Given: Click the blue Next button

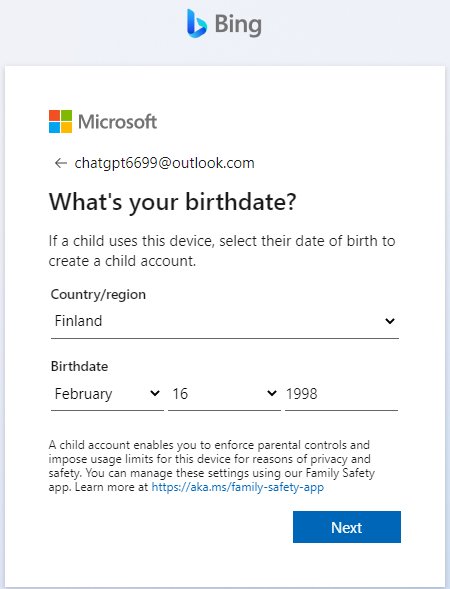Looking at the screenshot, I should point(347,527).
